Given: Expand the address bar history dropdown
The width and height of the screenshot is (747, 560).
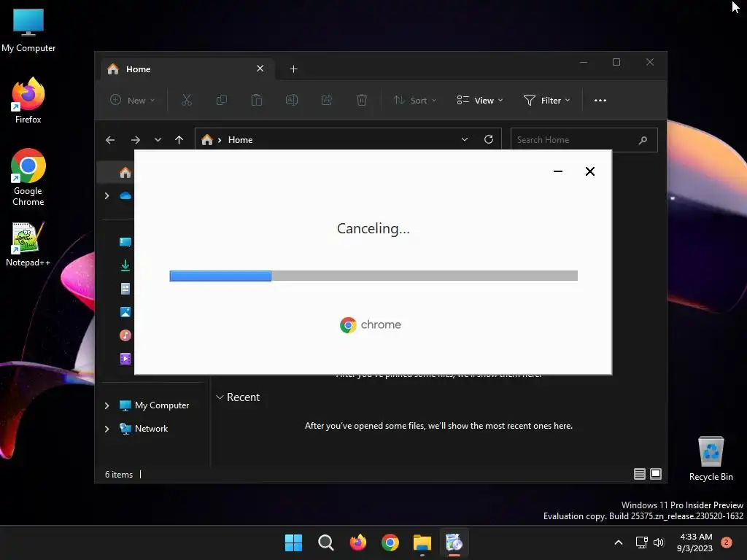Looking at the screenshot, I should pos(465,139).
